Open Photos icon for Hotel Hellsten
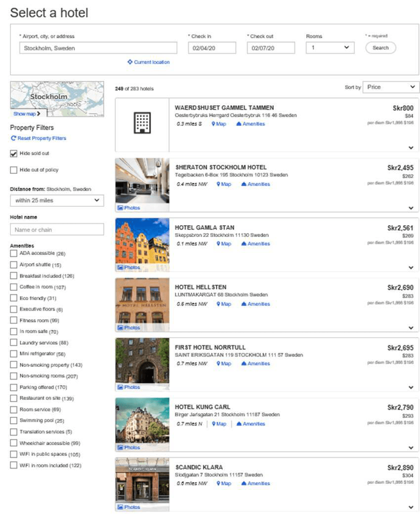 coord(120,327)
